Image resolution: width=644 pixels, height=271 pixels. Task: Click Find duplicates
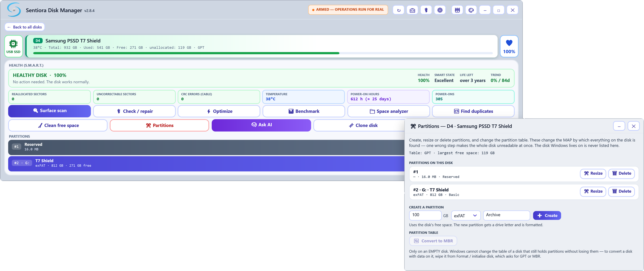[x=473, y=111]
